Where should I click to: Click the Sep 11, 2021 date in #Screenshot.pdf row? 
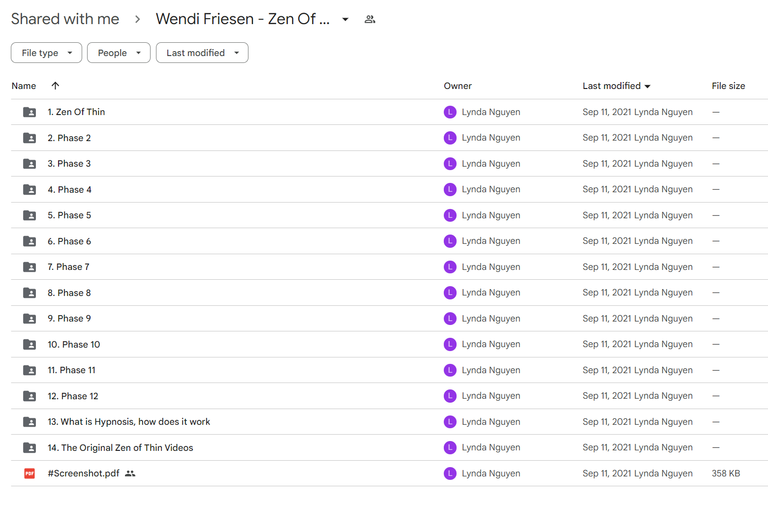[607, 473]
